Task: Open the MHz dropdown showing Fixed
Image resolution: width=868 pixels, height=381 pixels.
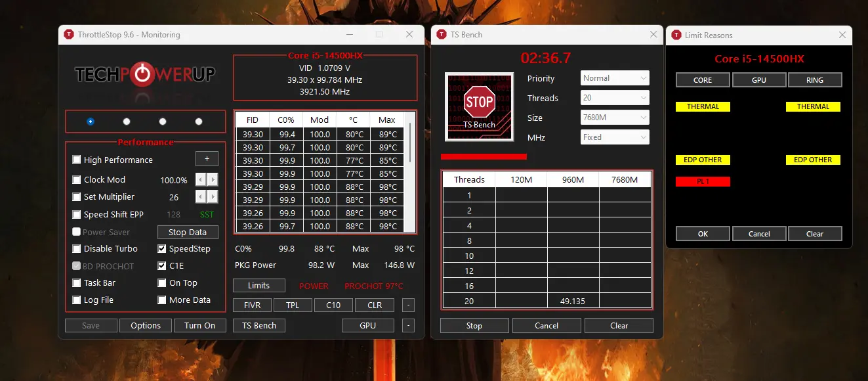Action: point(615,137)
